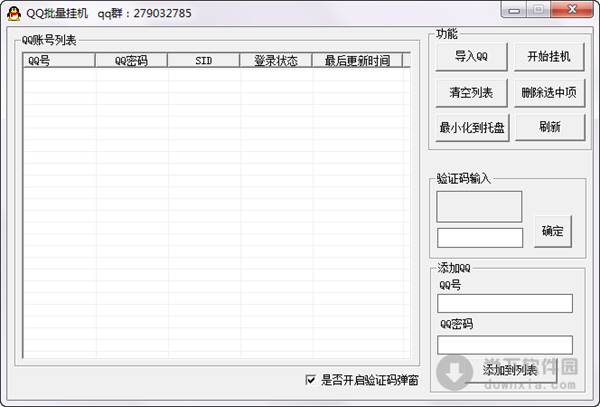Image resolution: width=600 pixels, height=407 pixels.
Task: Minimize the QQ批量挂机 window
Action: tap(514, 10)
